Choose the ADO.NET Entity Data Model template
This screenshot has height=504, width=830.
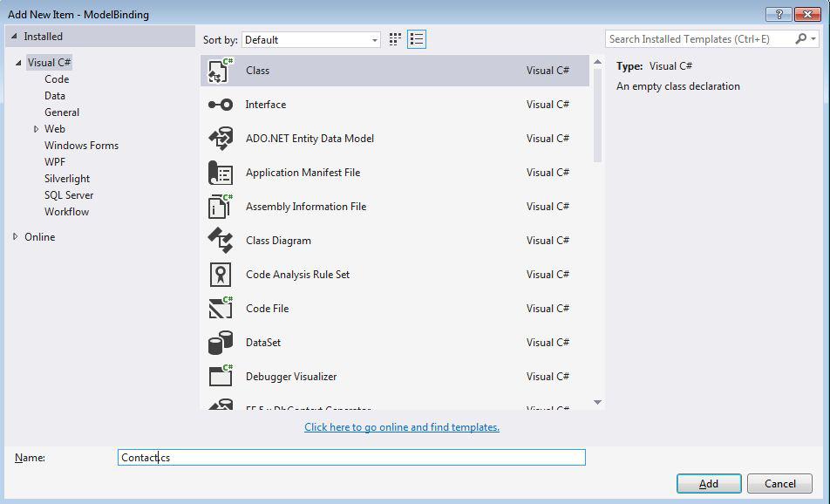(219, 139)
